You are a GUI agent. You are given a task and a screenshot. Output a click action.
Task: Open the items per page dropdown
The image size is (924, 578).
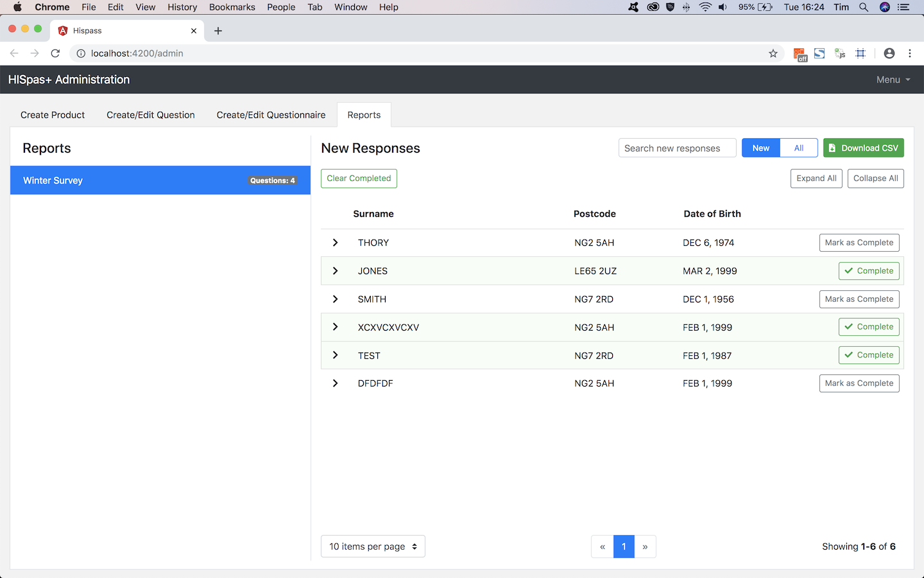coord(373,547)
